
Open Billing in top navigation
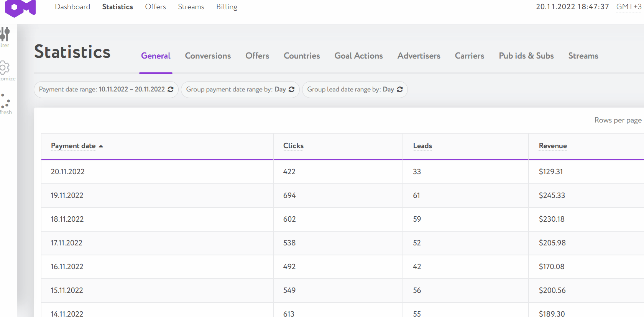227,7
